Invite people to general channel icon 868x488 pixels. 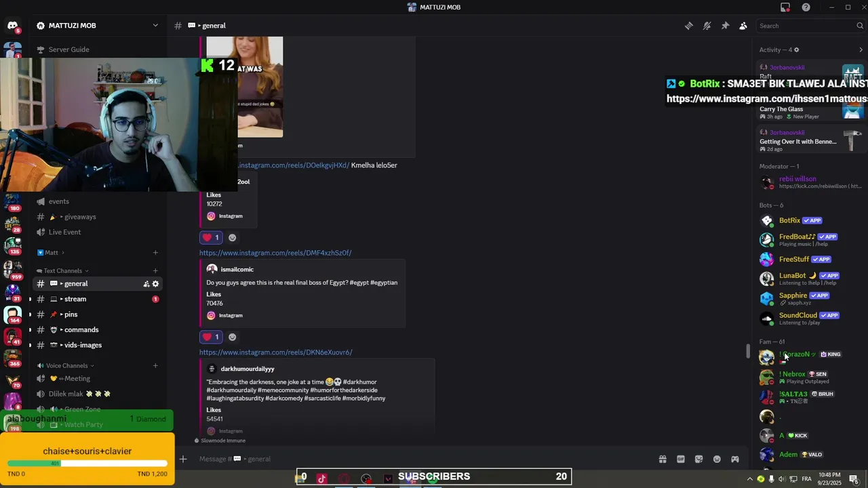(x=146, y=284)
